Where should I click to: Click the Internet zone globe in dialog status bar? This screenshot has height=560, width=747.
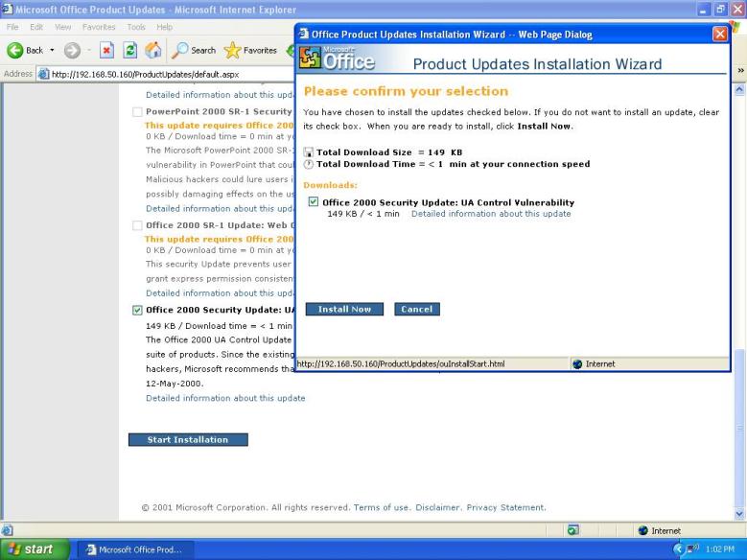(x=577, y=364)
